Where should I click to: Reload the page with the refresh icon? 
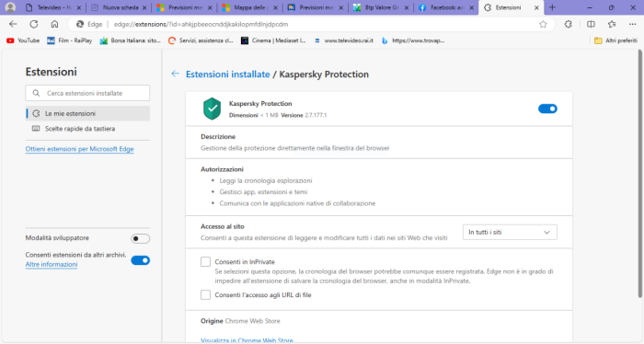[34, 24]
